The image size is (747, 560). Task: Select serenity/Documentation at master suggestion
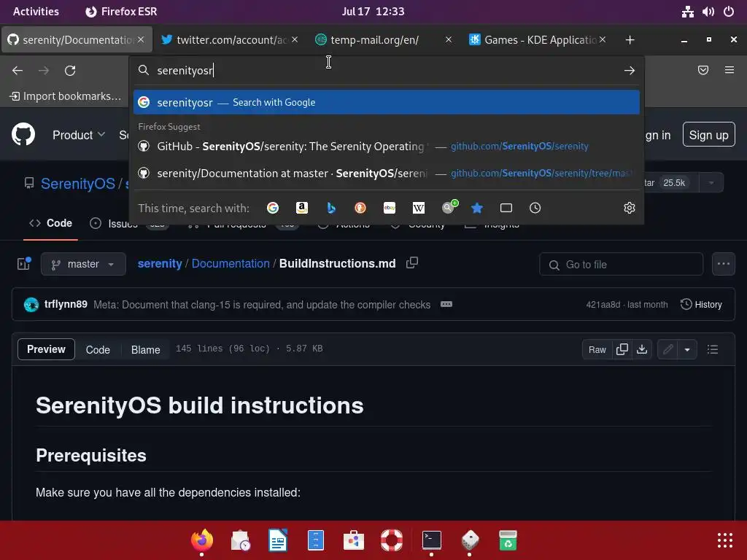click(387, 174)
